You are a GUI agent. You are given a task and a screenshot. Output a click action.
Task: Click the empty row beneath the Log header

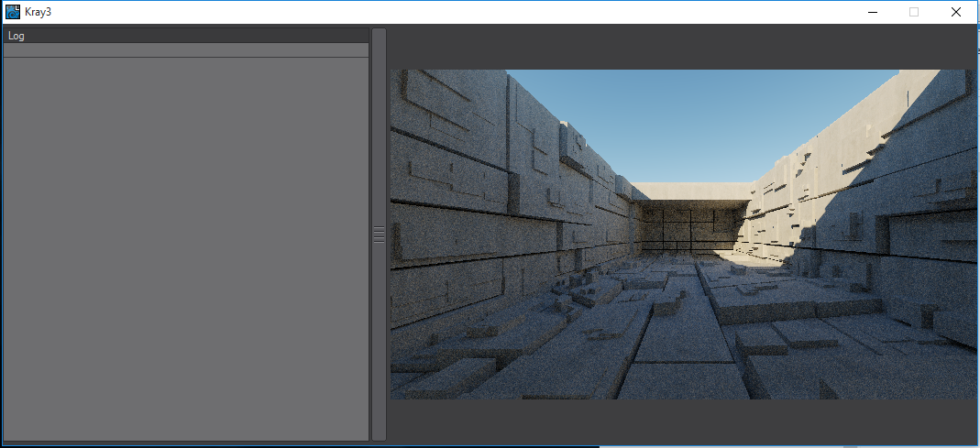tap(186, 50)
